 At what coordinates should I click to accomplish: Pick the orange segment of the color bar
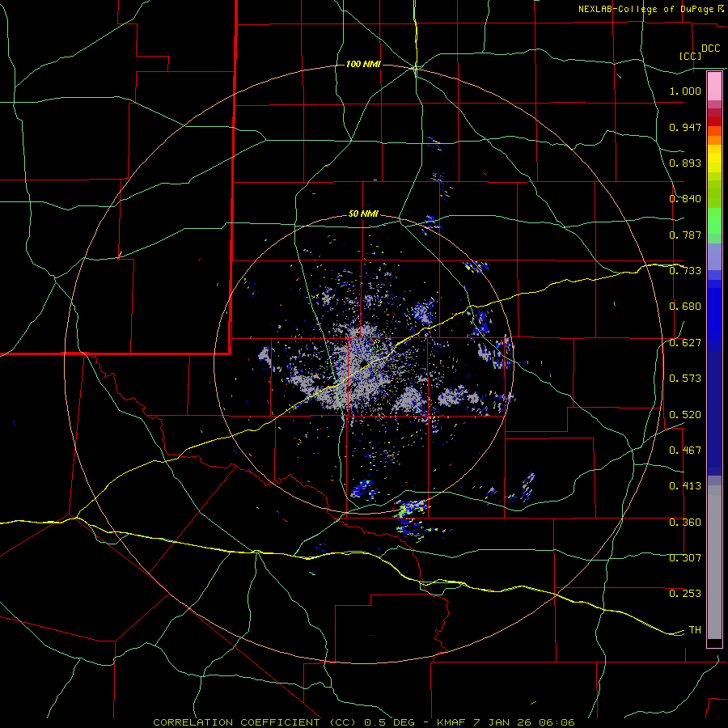pos(714,136)
